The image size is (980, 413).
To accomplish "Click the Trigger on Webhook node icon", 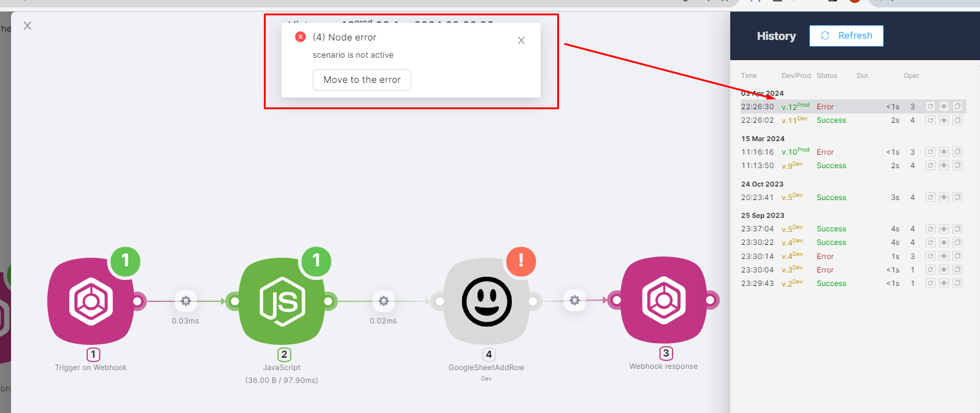I will point(91,301).
